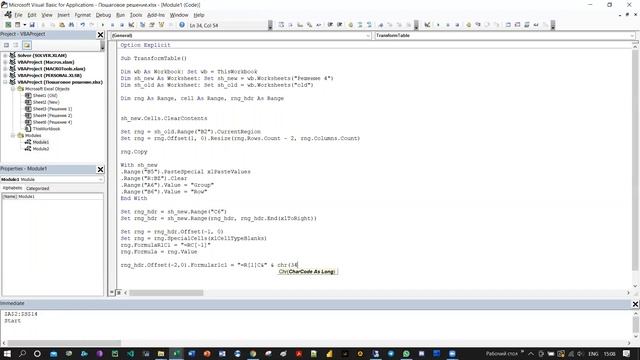Click the Find binoculars icon in toolbar

pyautogui.click(x=71, y=25)
